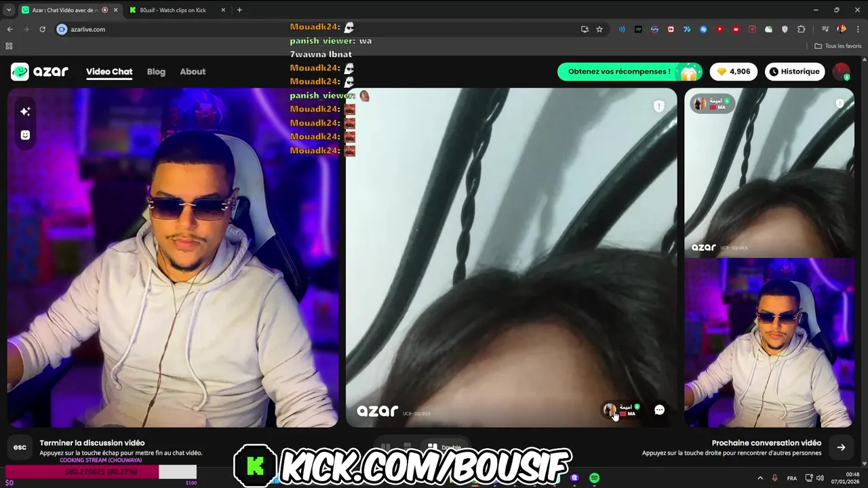Viewport: 868px width, 488px height.
Task: Click the taskbar microphone indicator
Action: point(774,478)
